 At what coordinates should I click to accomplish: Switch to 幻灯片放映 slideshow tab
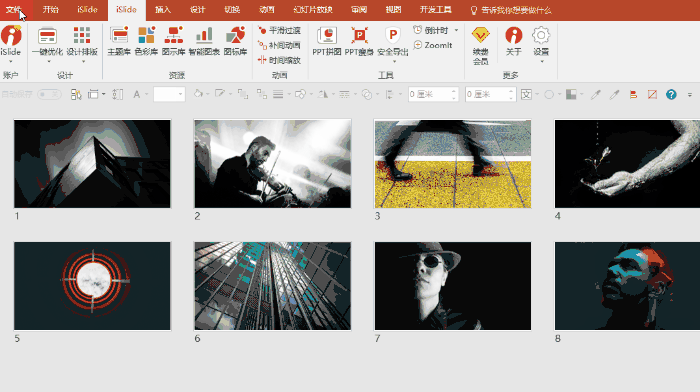[x=313, y=10]
